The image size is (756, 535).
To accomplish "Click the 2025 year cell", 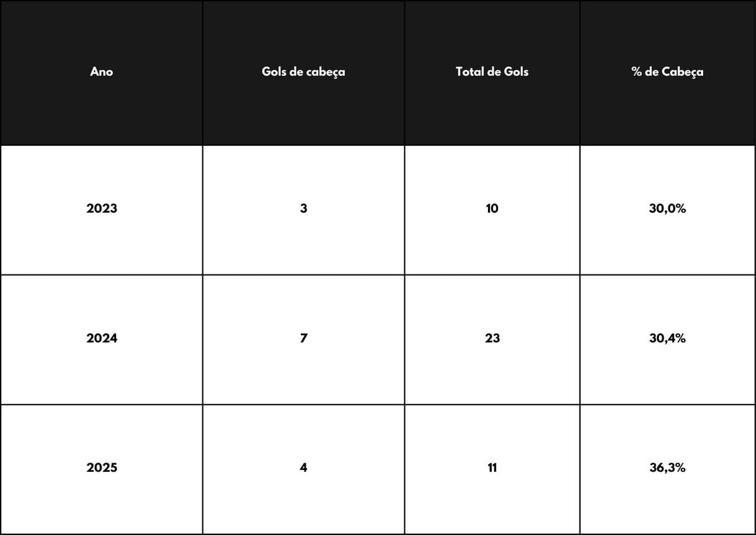I will coord(102,468).
